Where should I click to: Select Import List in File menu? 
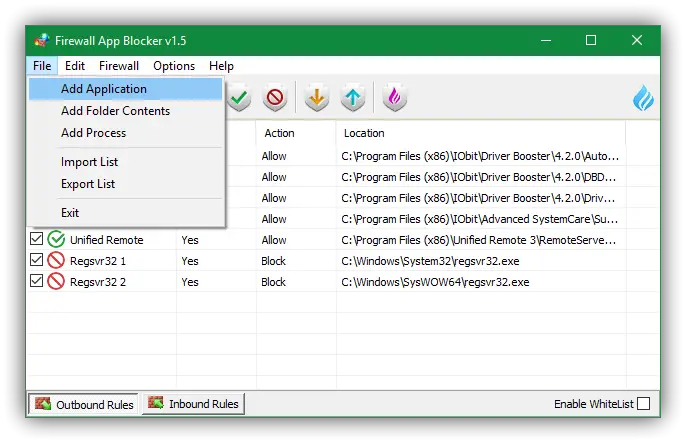pos(126,162)
